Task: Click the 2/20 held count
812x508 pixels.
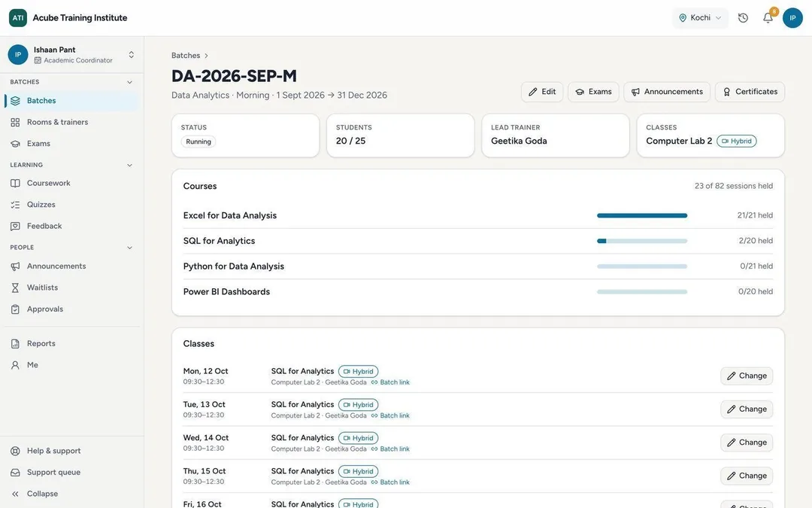Action: pos(756,241)
